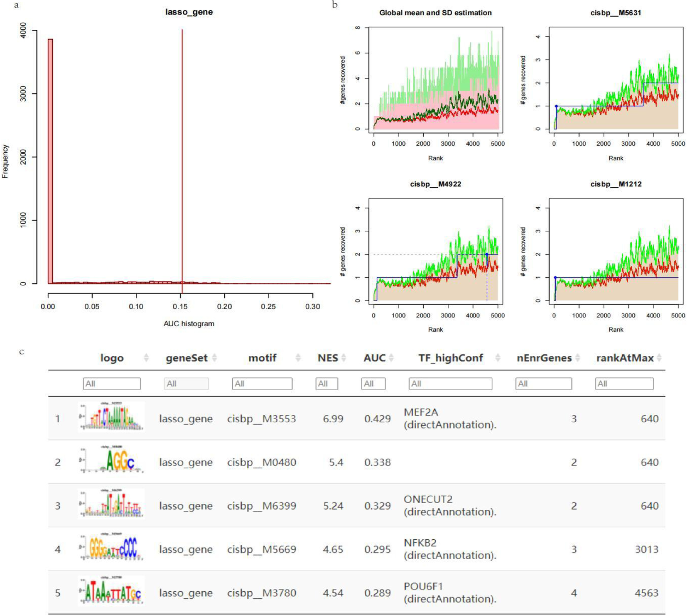
Task: Sort by geneSet column arrows
Action: pyautogui.click(x=214, y=358)
